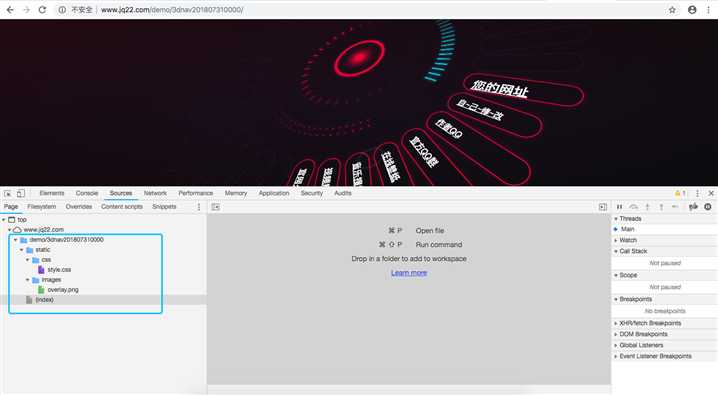Viewport: 718px width, 395px height.
Task: Pause script execution
Action: coord(619,207)
